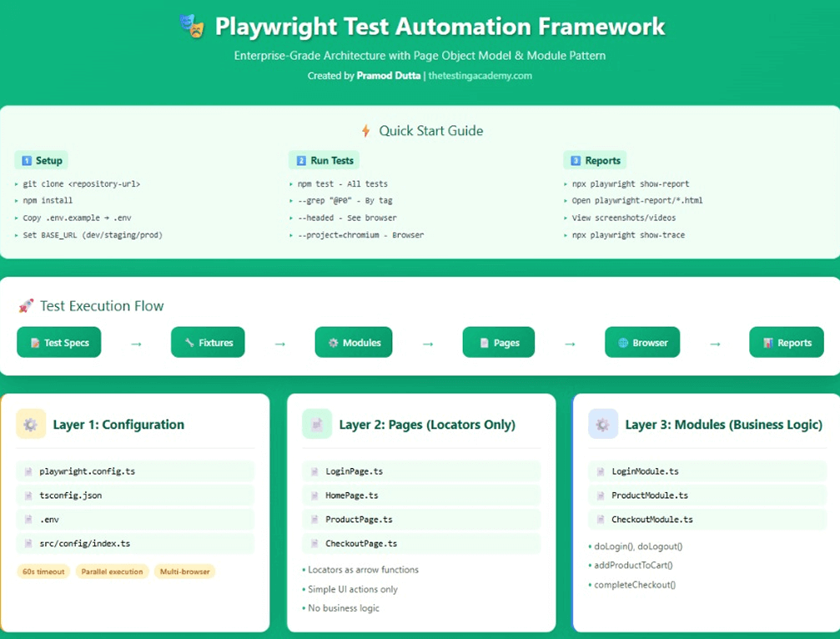
Task: Click the theater masks logo icon
Action: click(x=192, y=27)
